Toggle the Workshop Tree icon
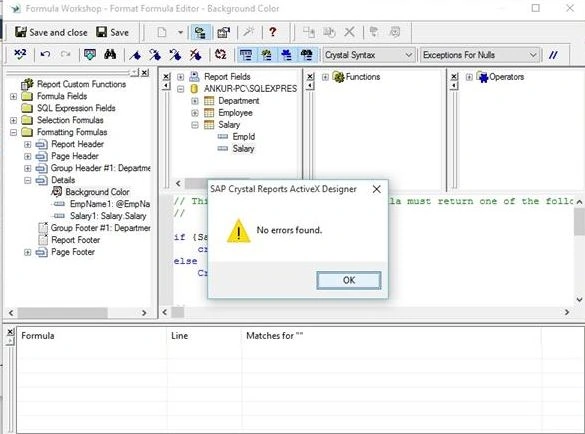 (x=200, y=32)
